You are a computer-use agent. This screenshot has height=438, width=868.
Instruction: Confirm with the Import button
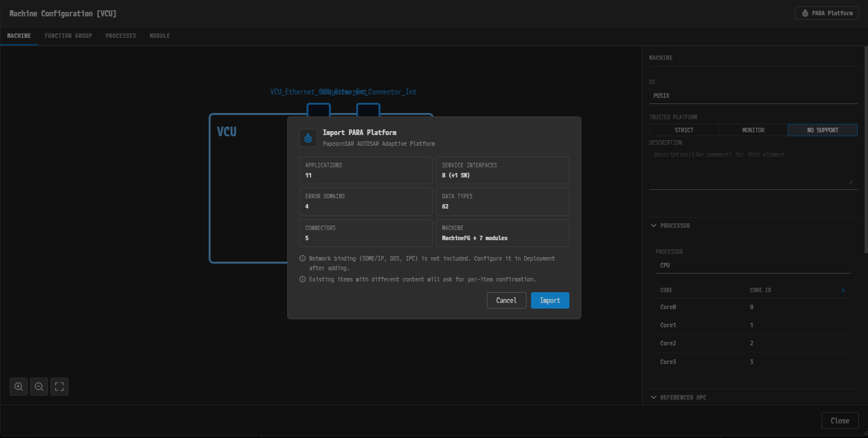tap(550, 300)
